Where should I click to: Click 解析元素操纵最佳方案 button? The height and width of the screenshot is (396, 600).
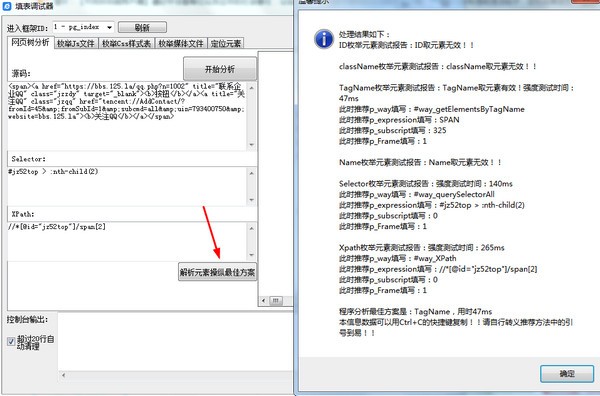217,272
